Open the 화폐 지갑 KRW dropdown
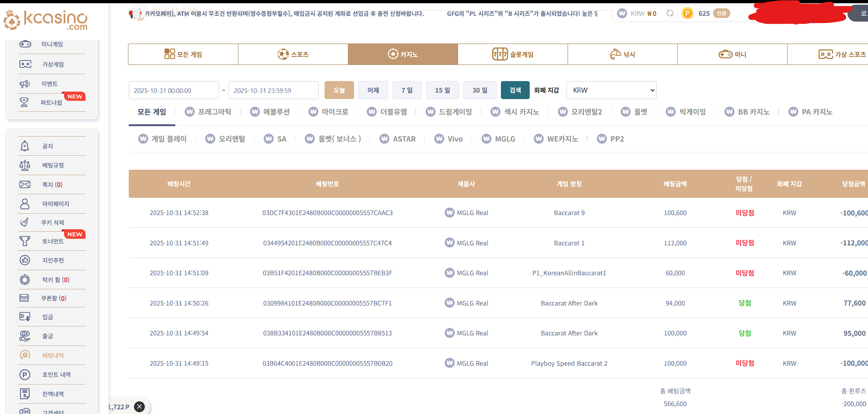The width and height of the screenshot is (868, 414). [x=611, y=90]
